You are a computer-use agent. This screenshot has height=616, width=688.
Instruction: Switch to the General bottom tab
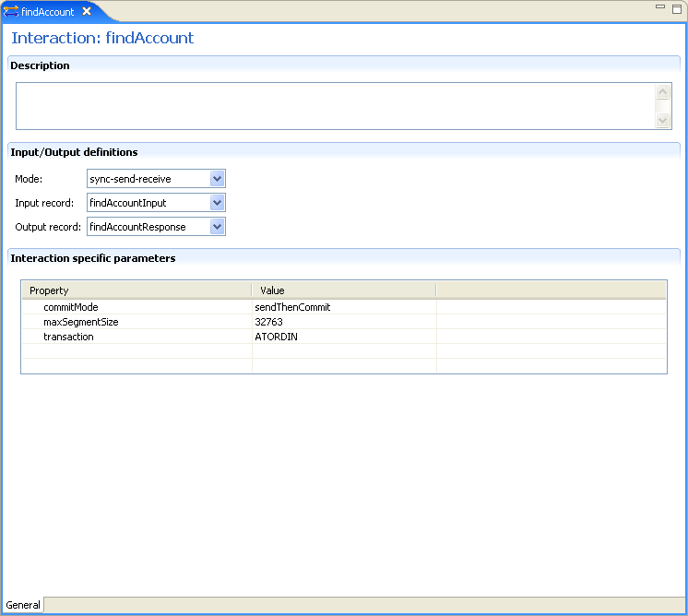tap(23, 605)
